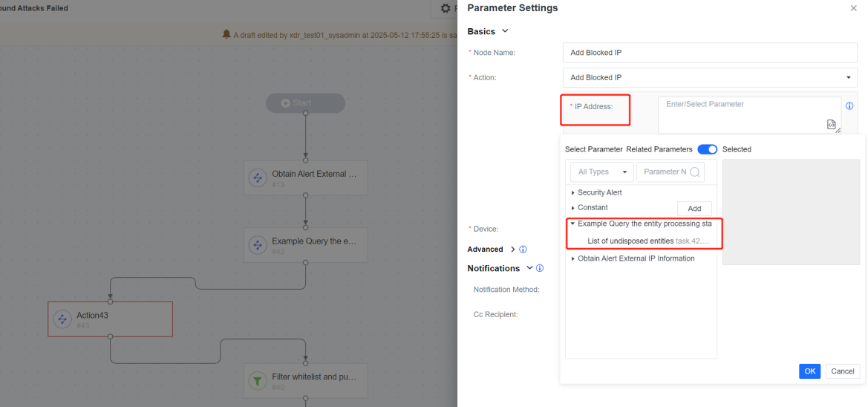The width and height of the screenshot is (868, 407).
Task: Click the info icon next to Advanced
Action: click(x=523, y=250)
